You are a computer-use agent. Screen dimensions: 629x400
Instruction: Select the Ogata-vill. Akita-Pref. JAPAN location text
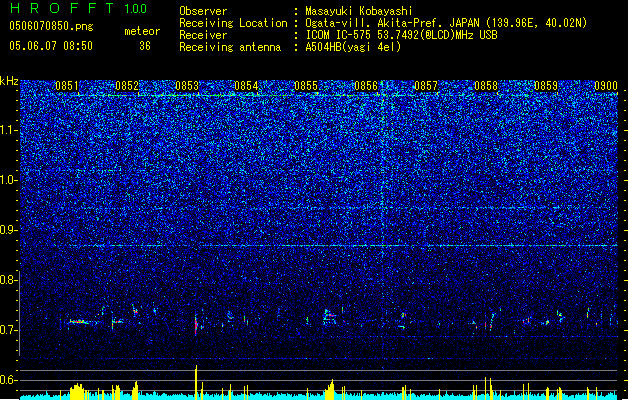coord(446,23)
